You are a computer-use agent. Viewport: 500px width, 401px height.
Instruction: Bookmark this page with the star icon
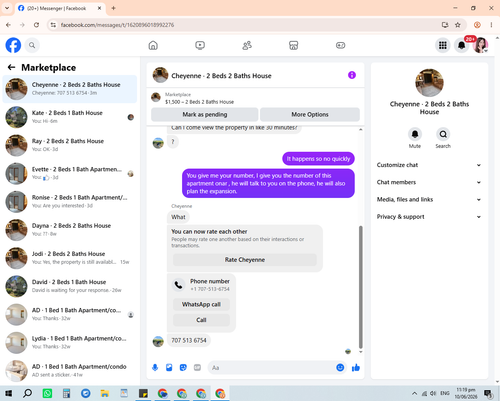point(458,25)
